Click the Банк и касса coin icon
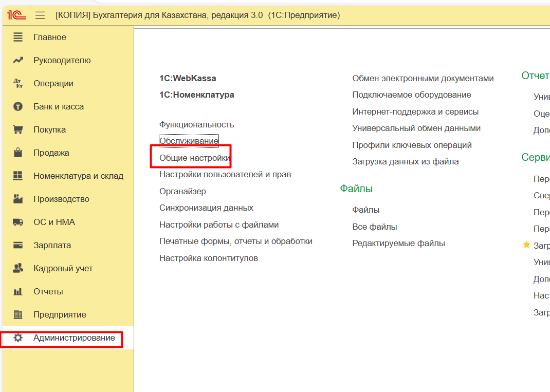The image size is (550, 392). 18,106
